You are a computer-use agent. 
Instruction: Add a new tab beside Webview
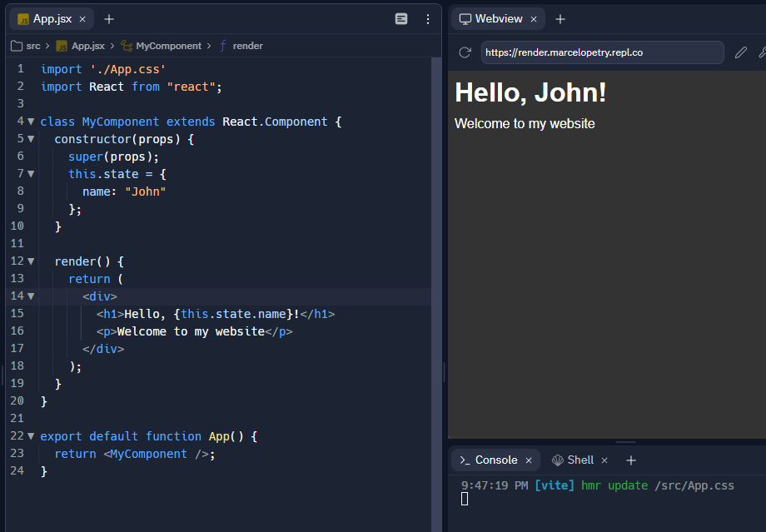[x=560, y=19]
